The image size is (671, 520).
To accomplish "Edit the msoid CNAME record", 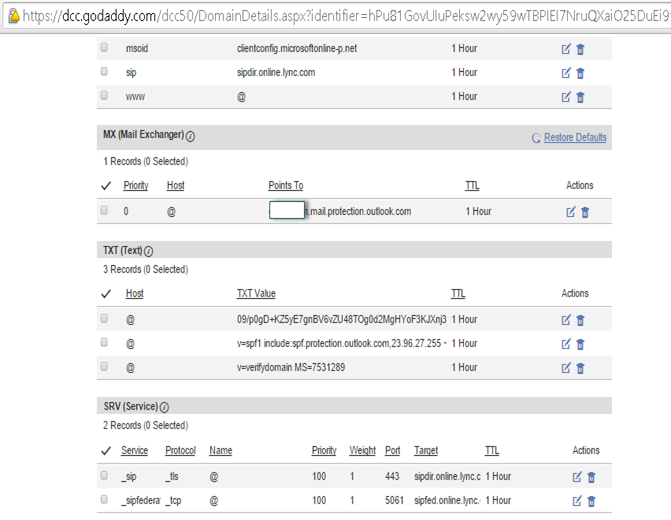I will pyautogui.click(x=566, y=49).
